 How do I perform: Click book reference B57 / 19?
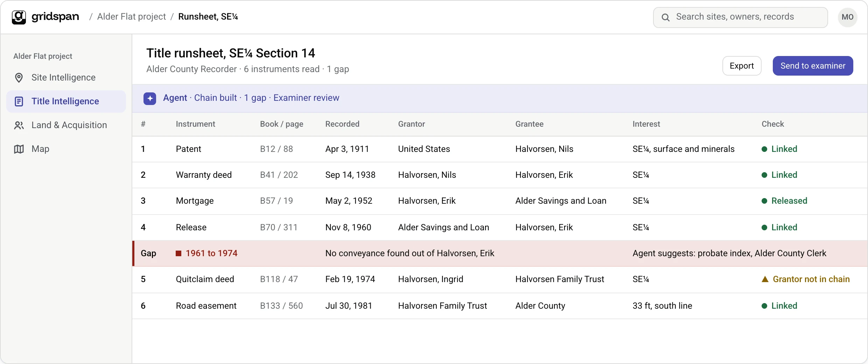click(x=276, y=201)
